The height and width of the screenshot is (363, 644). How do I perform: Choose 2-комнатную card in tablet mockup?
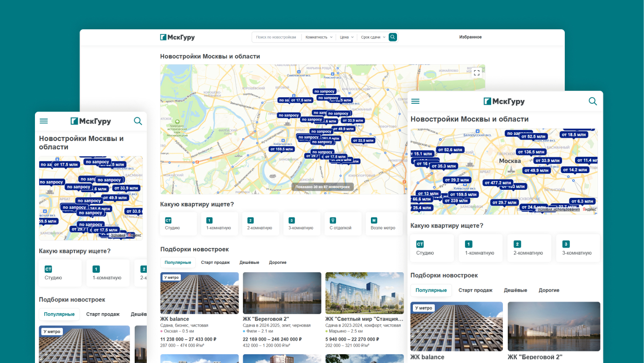(x=530, y=248)
